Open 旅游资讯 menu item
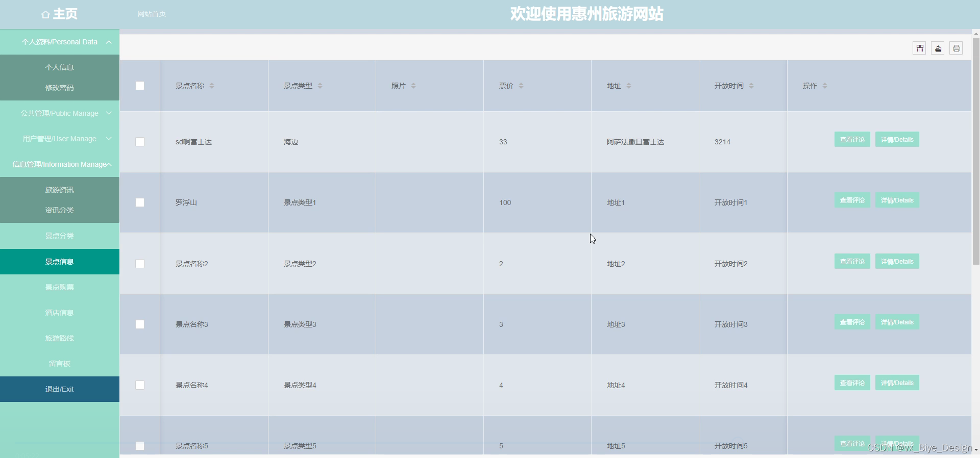Image resolution: width=980 pixels, height=458 pixels. tap(60, 190)
